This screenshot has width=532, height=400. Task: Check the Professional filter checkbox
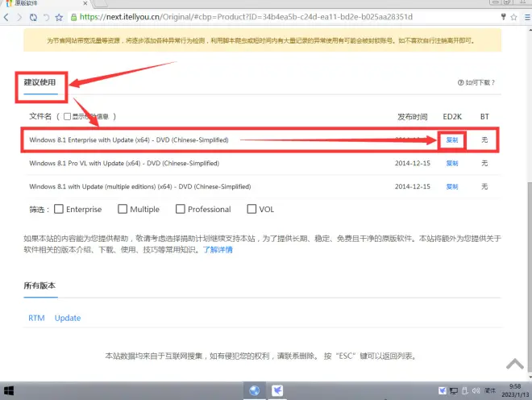point(181,209)
